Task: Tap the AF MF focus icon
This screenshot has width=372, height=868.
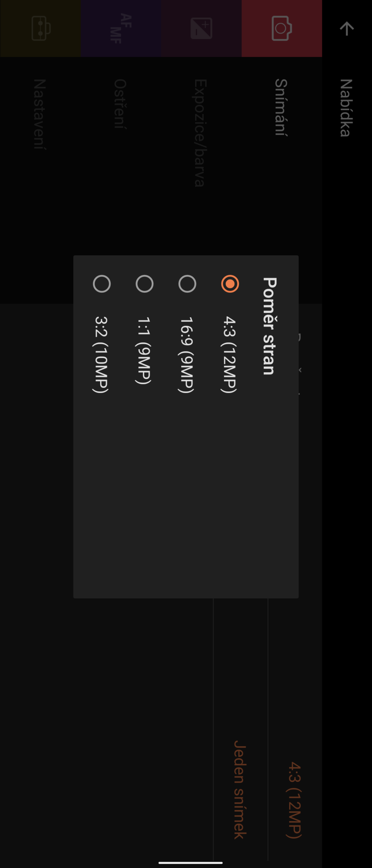Action: point(121,29)
